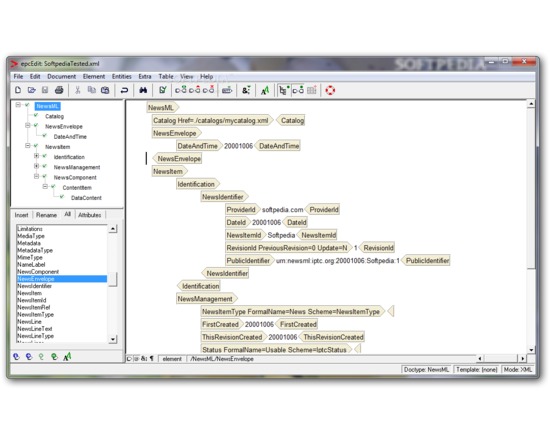
Task: Click the Cut scissors icon
Action: tap(78, 90)
